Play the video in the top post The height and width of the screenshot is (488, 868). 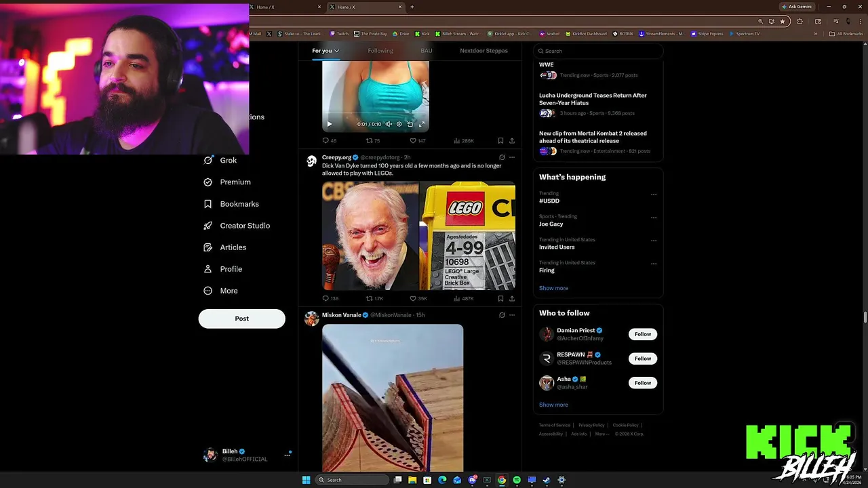point(330,124)
